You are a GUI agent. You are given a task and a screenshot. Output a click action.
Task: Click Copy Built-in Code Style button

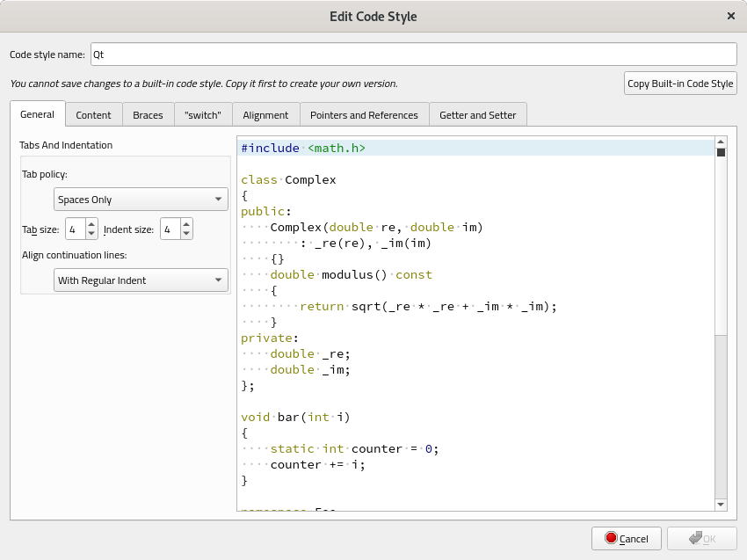coord(680,84)
